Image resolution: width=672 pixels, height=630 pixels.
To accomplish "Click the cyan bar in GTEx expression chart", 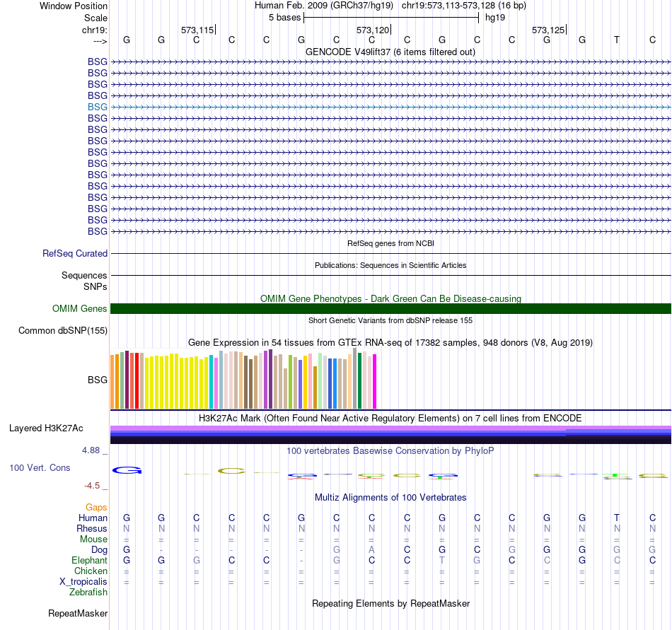I will point(212,382).
